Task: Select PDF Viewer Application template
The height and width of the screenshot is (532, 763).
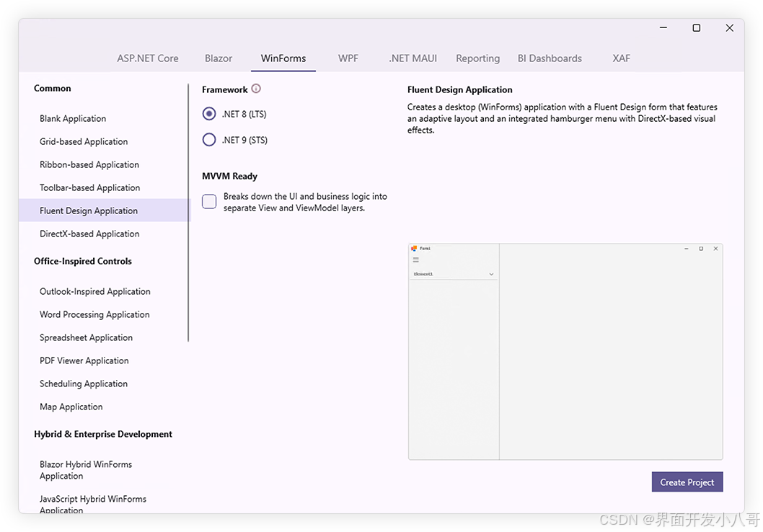Action: coord(105,361)
